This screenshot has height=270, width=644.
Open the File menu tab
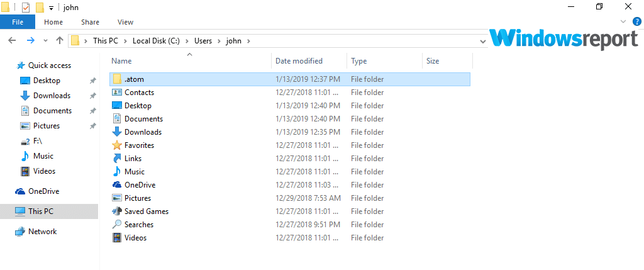(18, 21)
